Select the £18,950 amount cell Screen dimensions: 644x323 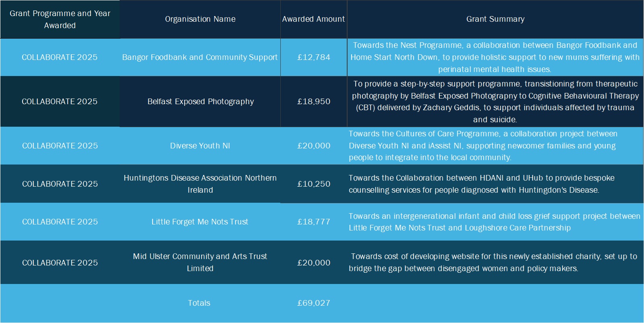(313, 101)
